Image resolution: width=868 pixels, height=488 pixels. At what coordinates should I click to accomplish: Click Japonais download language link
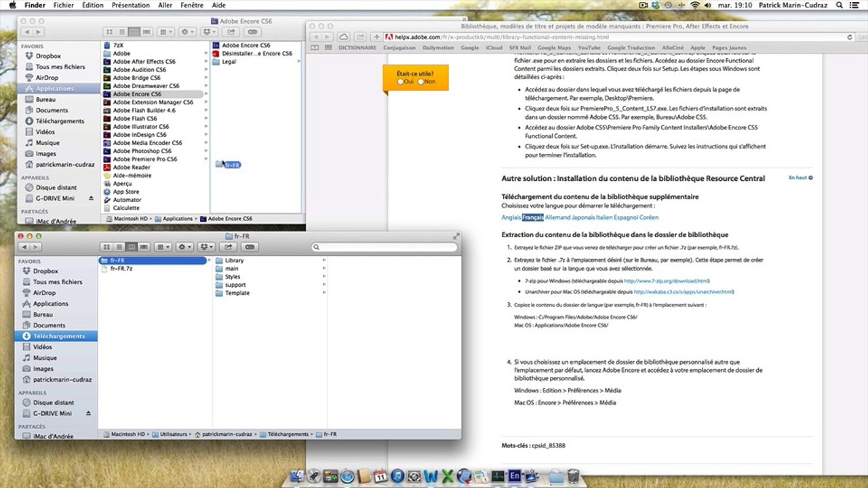(583, 218)
